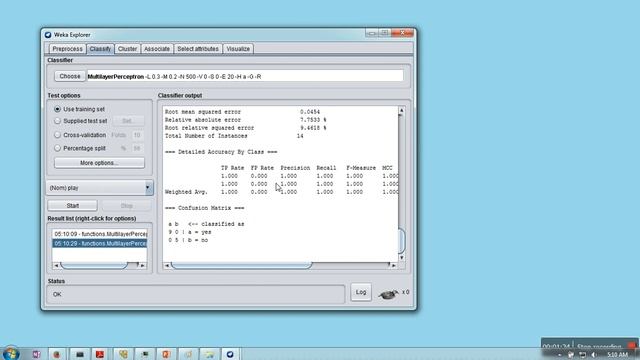Open the black keyboard-like taskbar icon
The width and height of the screenshot is (640, 360).
(80, 354)
